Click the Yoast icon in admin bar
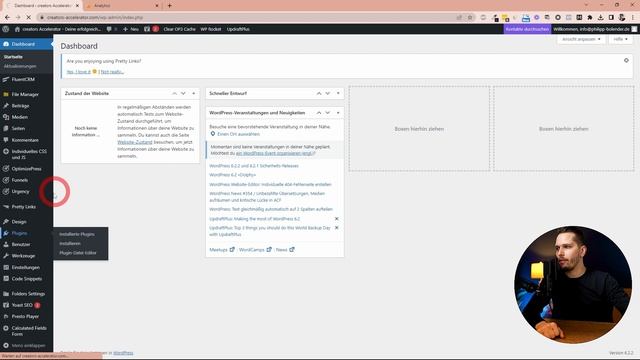This screenshot has height=360, width=640. point(147,29)
